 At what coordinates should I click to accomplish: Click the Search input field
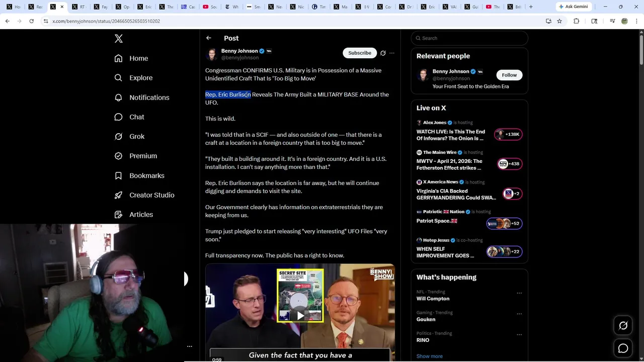[x=469, y=38]
